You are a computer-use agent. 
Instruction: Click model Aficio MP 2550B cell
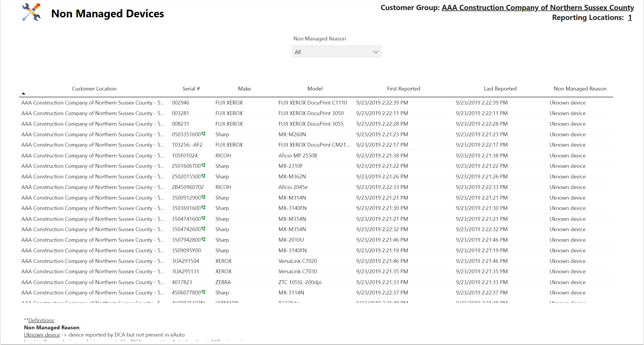click(298, 156)
